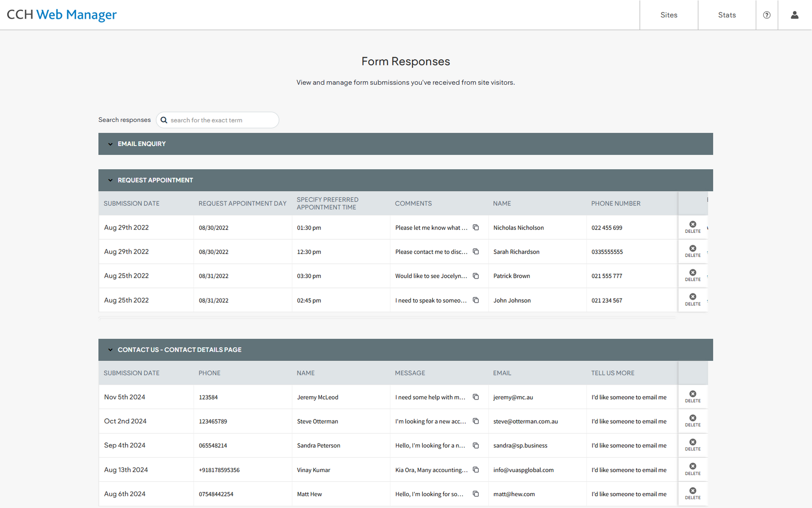Copy John Johnson's comment text
Viewport: 812px width, 508px height.
476,300
